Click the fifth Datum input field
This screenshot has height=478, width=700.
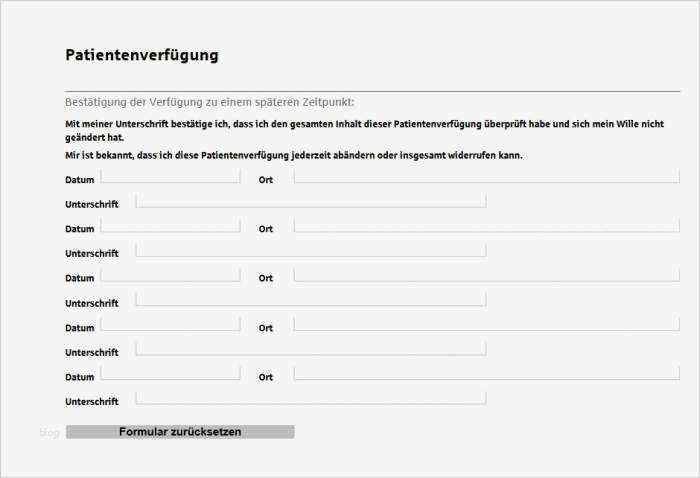pos(170,374)
